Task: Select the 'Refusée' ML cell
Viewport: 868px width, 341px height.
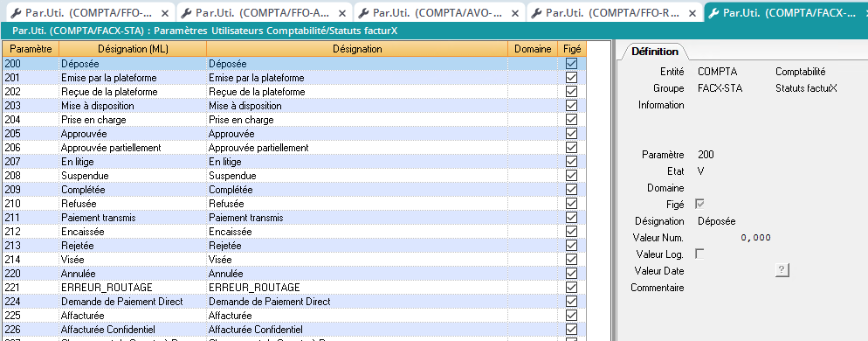Action: coord(133,204)
